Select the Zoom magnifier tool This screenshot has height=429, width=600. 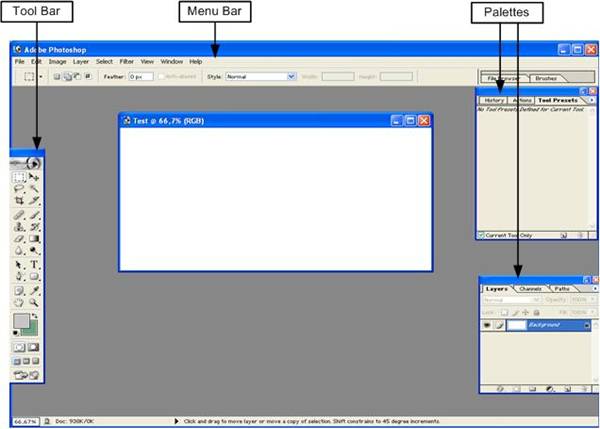34,301
